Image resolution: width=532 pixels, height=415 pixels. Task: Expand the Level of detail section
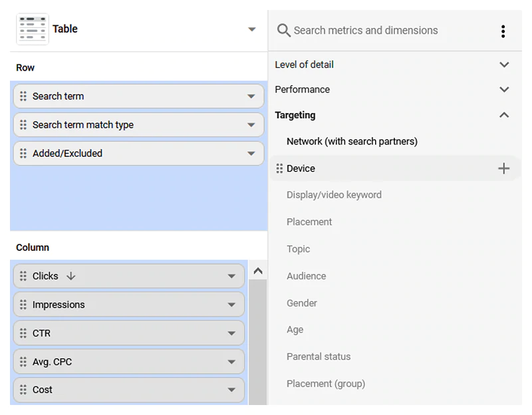[503, 65]
